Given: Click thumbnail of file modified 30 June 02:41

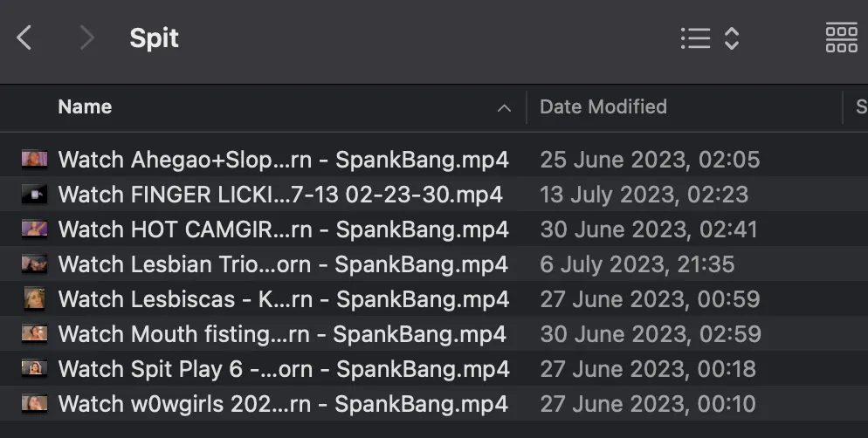Looking at the screenshot, I should coord(34,229).
